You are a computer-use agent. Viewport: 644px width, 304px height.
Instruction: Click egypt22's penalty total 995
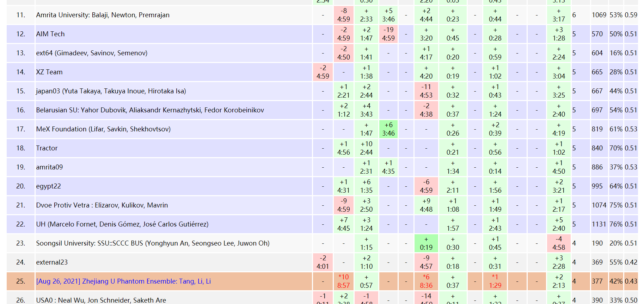point(597,186)
